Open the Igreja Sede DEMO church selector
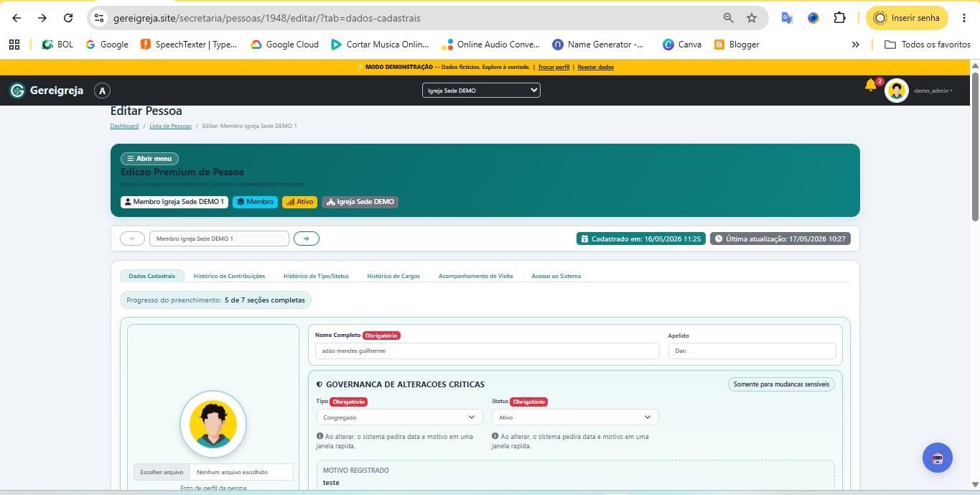The height and width of the screenshot is (495, 980). coord(481,91)
